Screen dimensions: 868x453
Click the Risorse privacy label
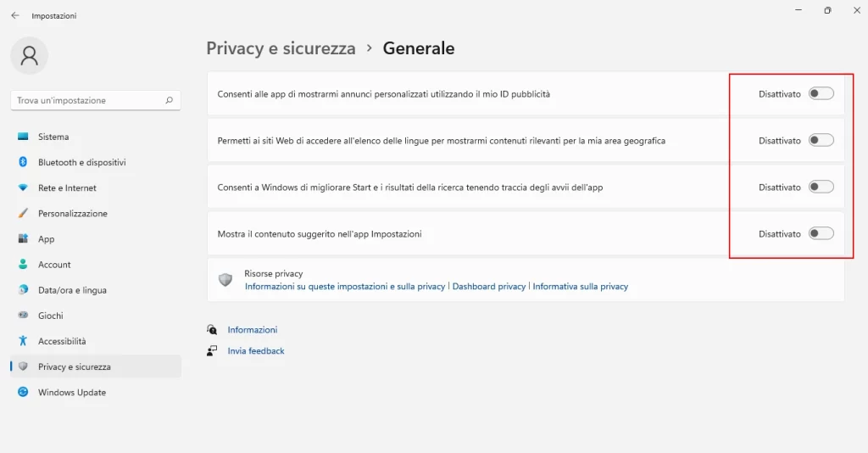[274, 273]
